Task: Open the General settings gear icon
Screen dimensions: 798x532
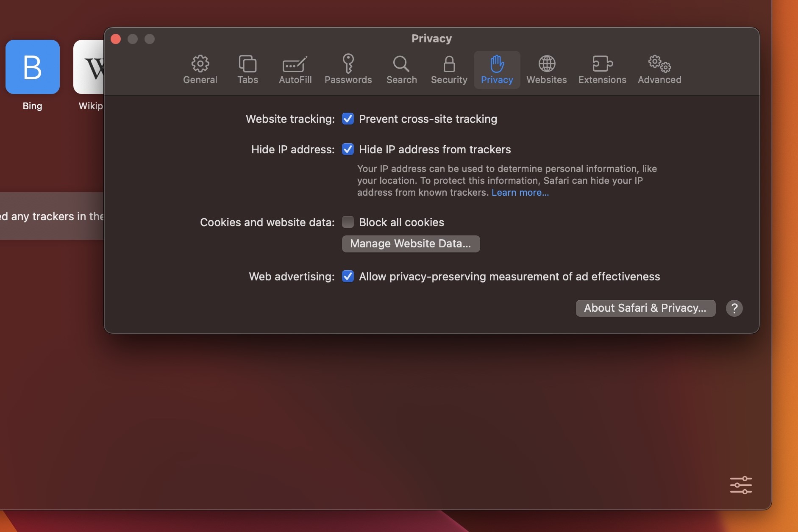Action: (200, 69)
